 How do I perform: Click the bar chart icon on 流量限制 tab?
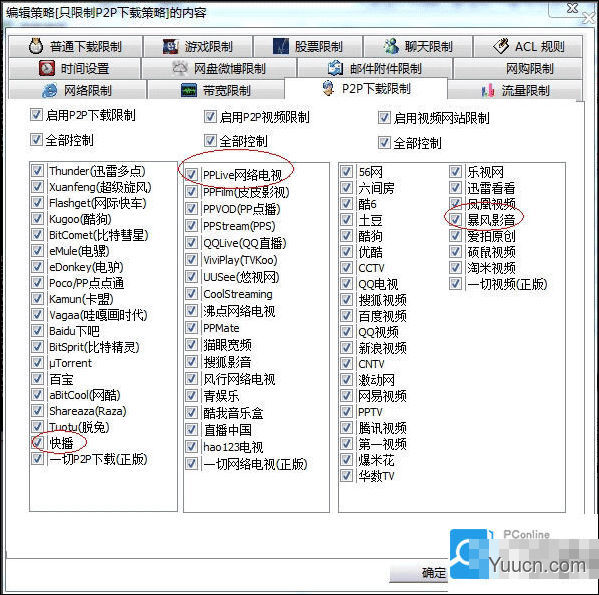487,90
